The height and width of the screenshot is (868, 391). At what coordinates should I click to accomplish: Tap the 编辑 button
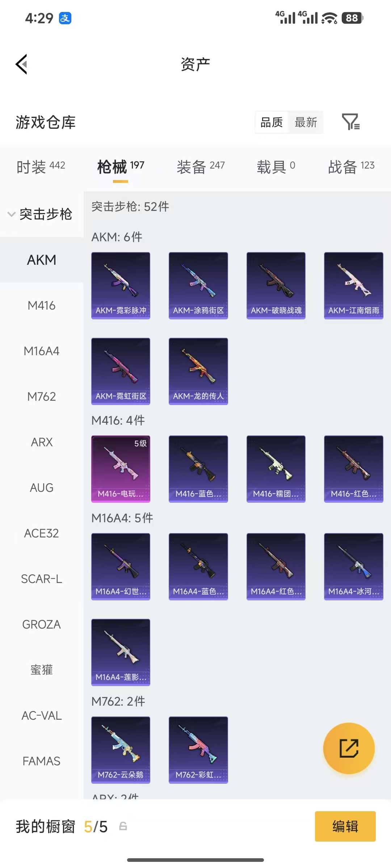pos(345,826)
